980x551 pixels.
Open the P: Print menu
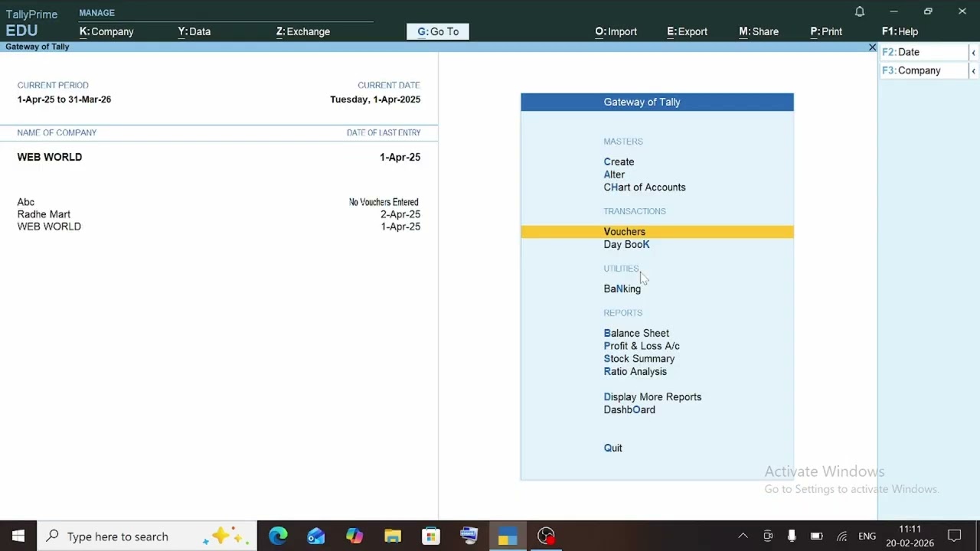click(826, 31)
